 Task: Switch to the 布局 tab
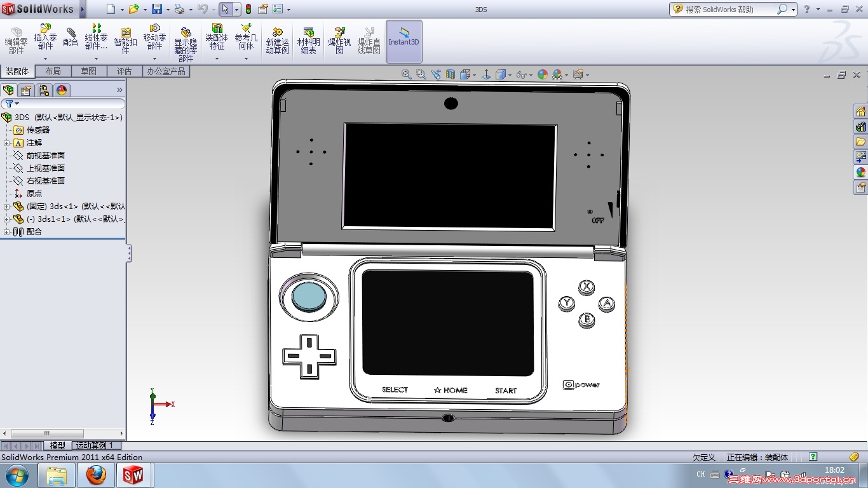tap(53, 71)
